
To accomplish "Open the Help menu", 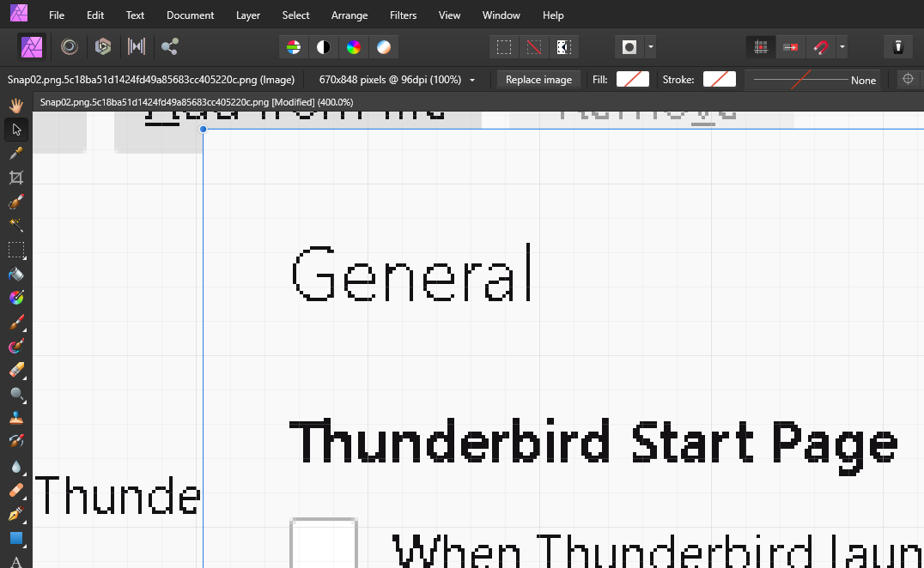I will coord(553,15).
